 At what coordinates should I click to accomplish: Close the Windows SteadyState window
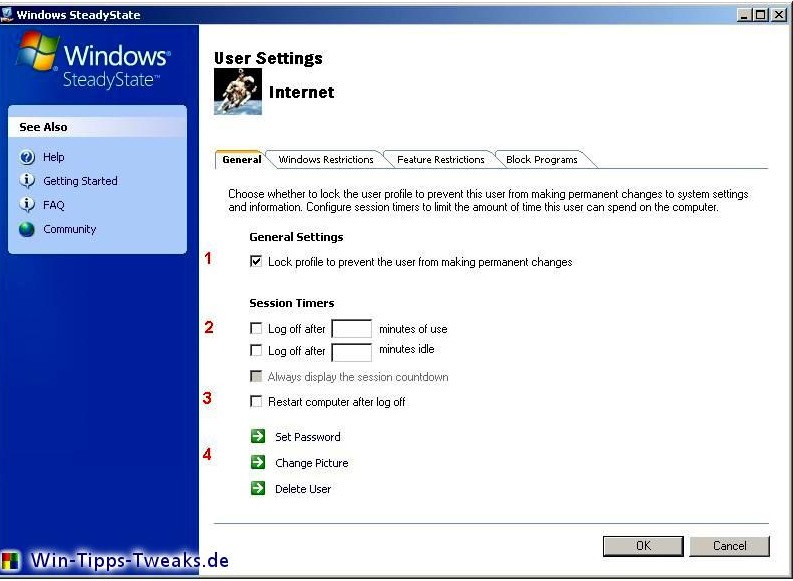tap(778, 15)
